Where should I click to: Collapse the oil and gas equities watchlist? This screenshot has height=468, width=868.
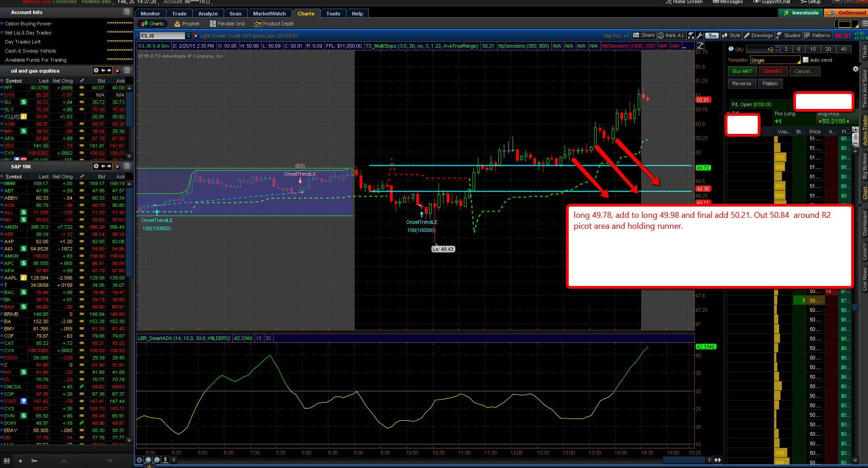point(6,70)
